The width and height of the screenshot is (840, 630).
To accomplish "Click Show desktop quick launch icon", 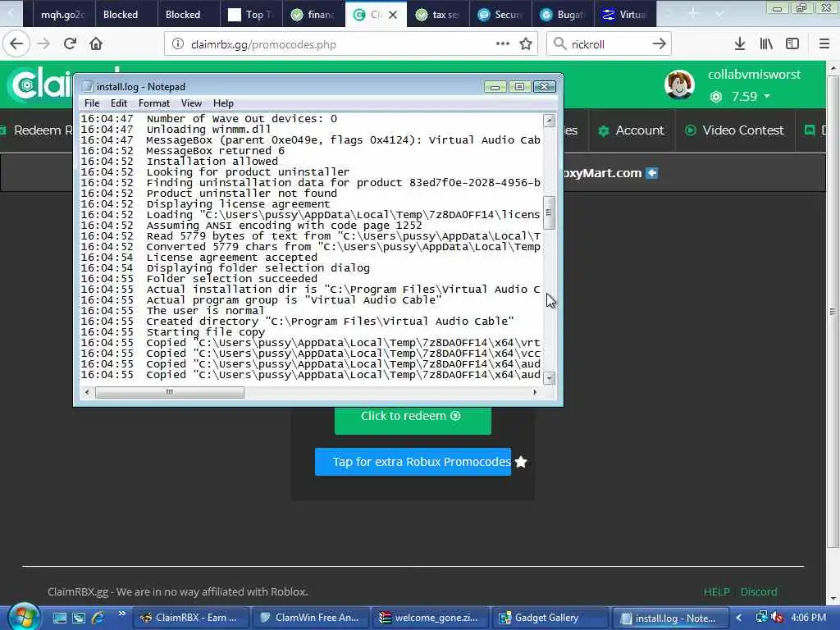I will tap(59, 618).
